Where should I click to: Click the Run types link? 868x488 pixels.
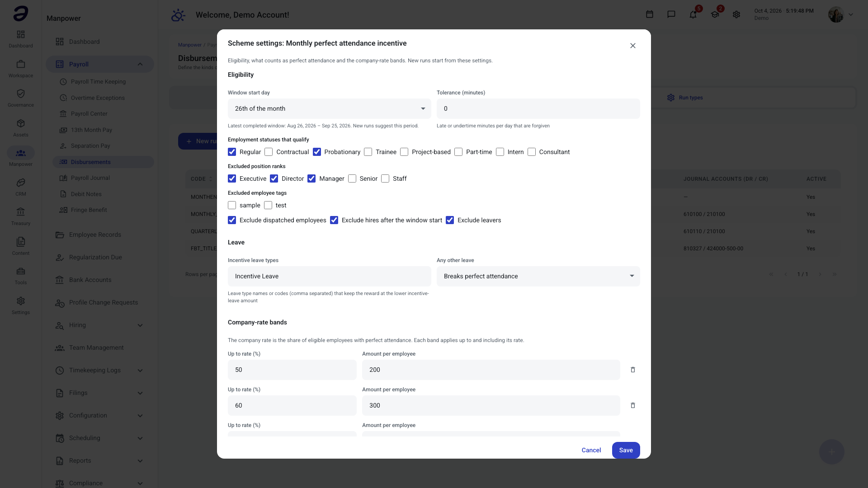pyautogui.click(x=685, y=98)
